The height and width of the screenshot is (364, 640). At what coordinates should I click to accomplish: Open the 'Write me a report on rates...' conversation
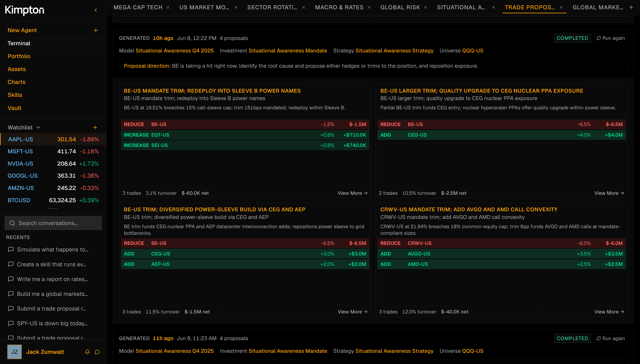point(52,279)
